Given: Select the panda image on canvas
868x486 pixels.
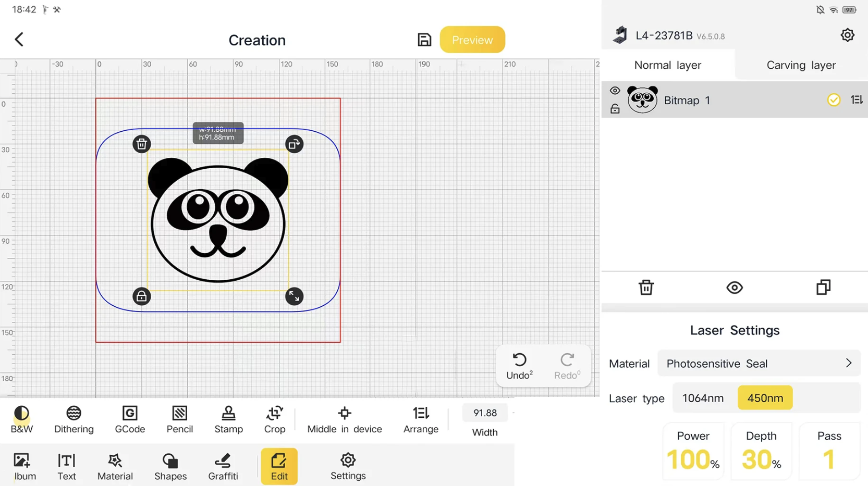Looking at the screenshot, I should click(x=218, y=220).
